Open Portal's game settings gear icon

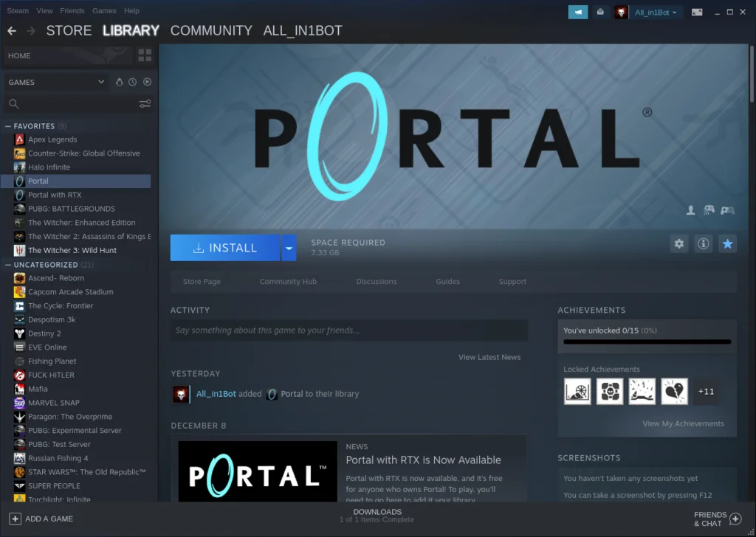(x=679, y=243)
